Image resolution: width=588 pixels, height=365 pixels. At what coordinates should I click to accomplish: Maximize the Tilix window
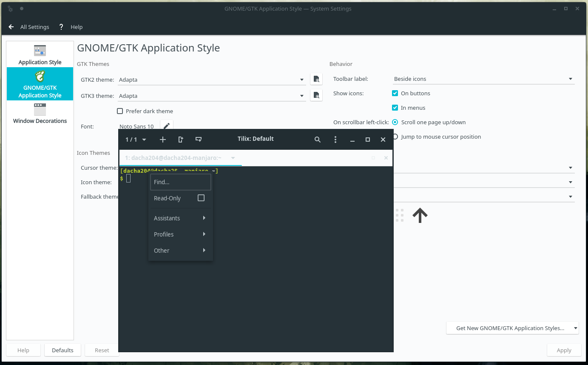click(x=368, y=140)
